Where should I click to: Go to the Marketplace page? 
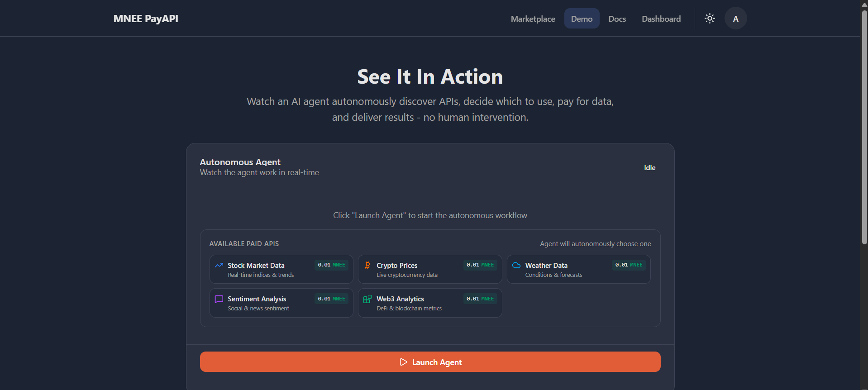pos(533,19)
